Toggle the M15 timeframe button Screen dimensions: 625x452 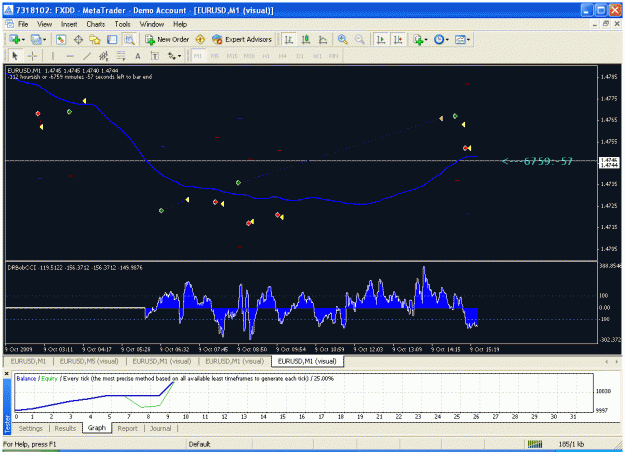pos(232,56)
